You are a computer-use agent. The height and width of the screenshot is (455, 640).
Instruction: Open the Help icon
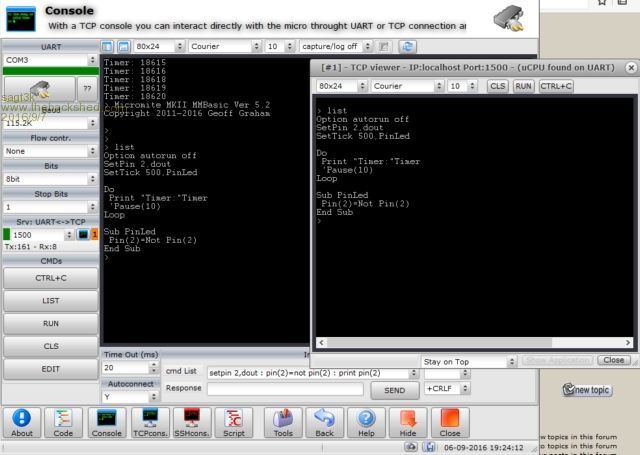point(366,424)
